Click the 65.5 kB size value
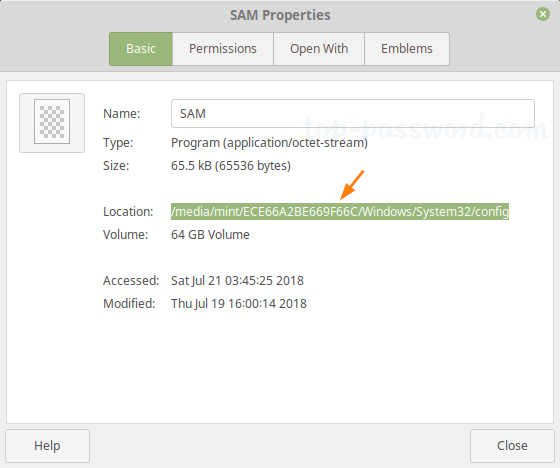 click(231, 166)
